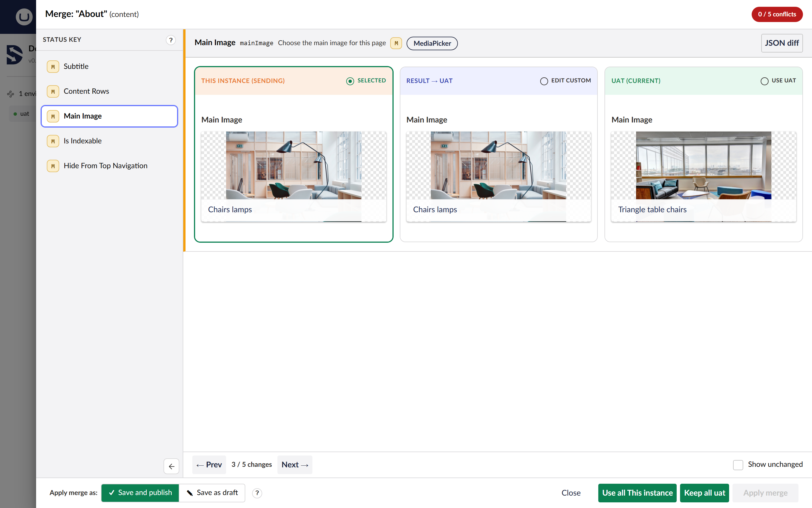The height and width of the screenshot is (508, 812).
Task: Click the MediaPicker tag
Action: point(432,43)
